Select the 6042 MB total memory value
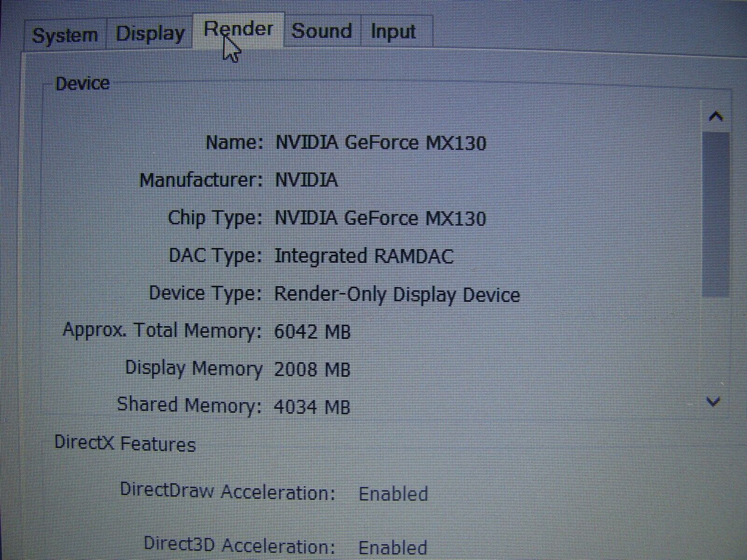This screenshot has width=747, height=560. point(312,331)
